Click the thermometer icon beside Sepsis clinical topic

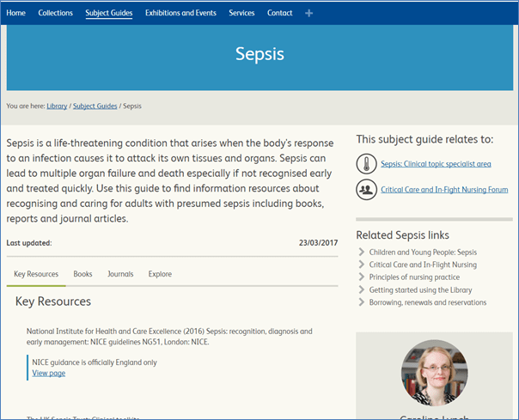pyautogui.click(x=365, y=164)
